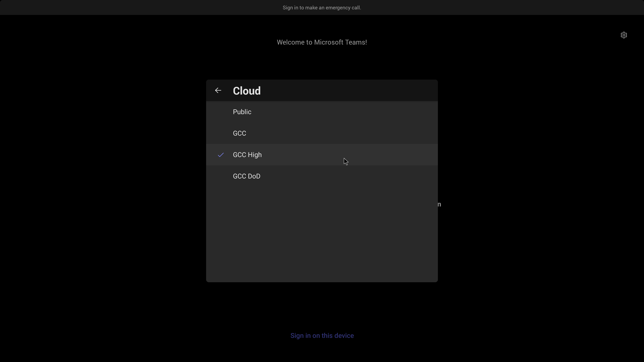
Task: Re-select the GCC High cloud entry
Action: pyautogui.click(x=247, y=155)
